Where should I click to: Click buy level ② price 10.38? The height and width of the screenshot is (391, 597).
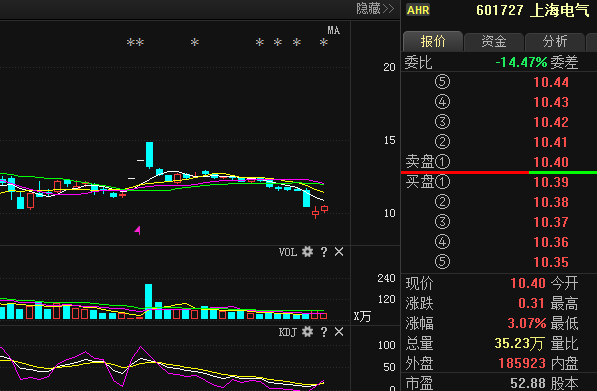(551, 202)
